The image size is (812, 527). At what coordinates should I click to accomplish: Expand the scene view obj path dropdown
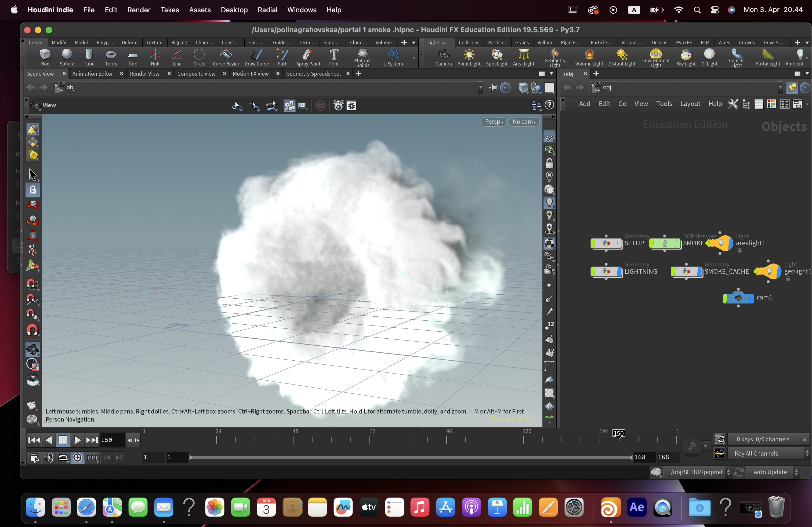tap(480, 87)
